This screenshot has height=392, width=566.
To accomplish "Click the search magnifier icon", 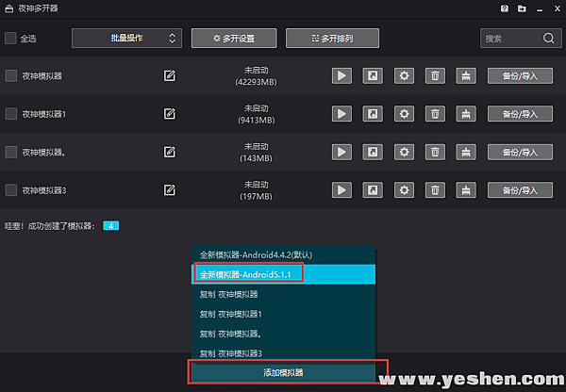I will tap(549, 38).
